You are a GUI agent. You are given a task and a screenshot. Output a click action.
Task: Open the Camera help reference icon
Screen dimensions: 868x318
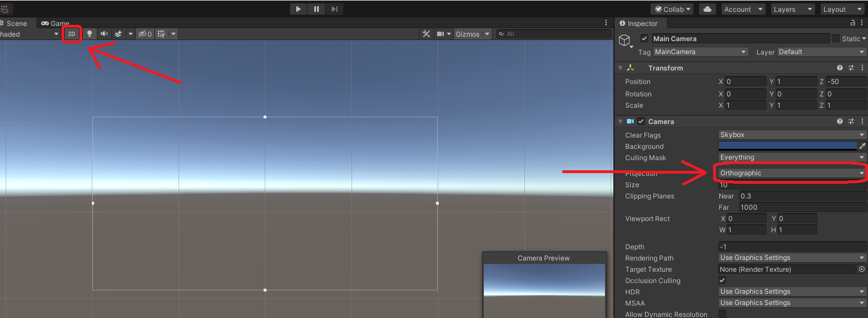click(840, 121)
